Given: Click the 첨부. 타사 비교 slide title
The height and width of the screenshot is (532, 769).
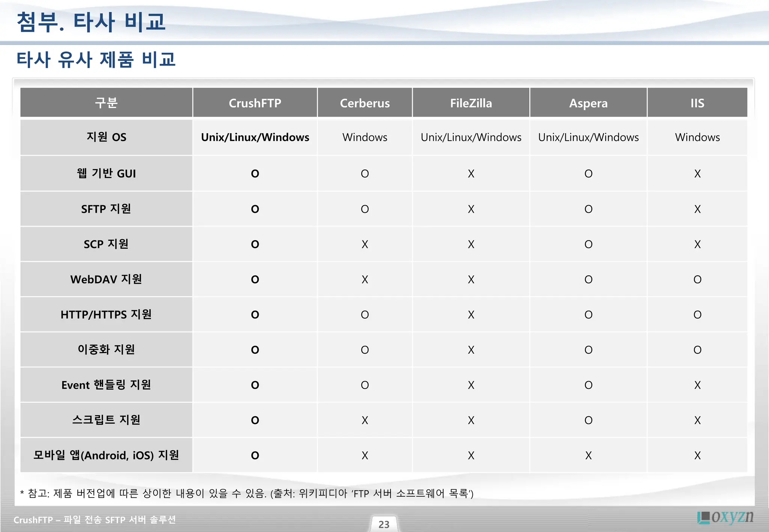Looking at the screenshot, I should point(91,22).
